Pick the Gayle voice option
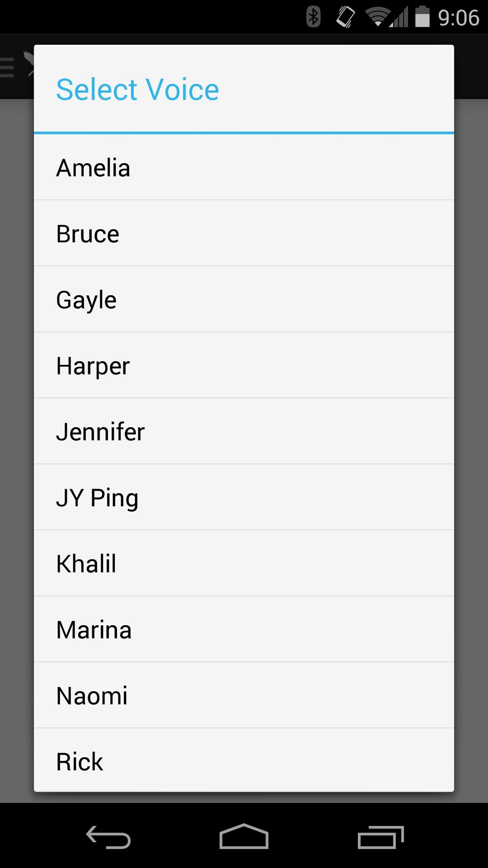The image size is (488, 868). 244,300
